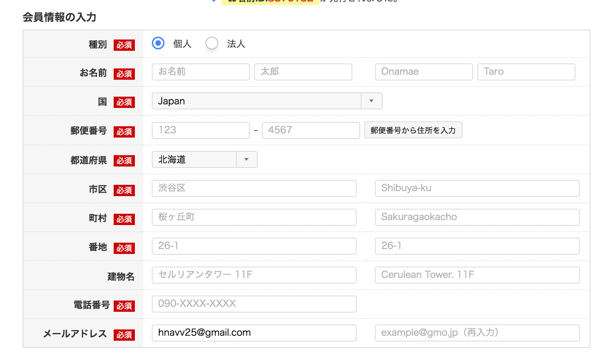
Task: Open the Japan country dropdown
Action: click(x=267, y=101)
